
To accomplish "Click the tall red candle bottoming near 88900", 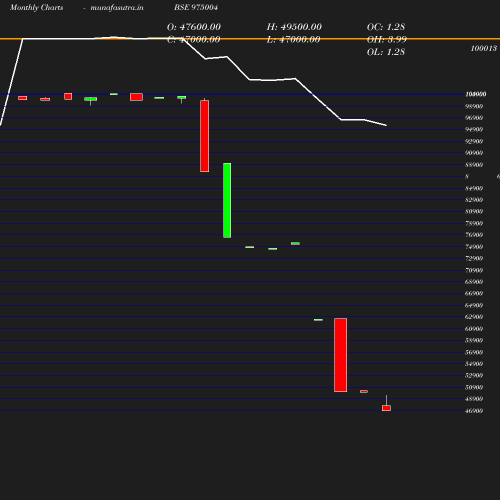I will pyautogui.click(x=205, y=136).
